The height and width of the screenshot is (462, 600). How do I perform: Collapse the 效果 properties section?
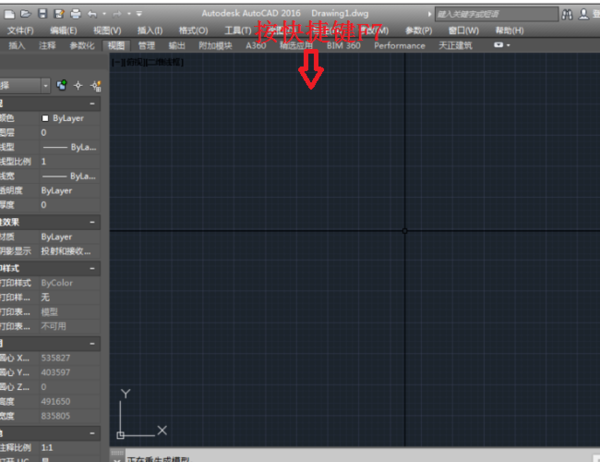92,222
